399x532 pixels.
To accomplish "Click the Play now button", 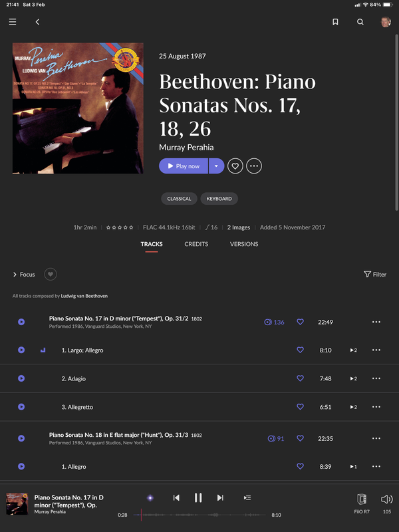I will 184,166.
